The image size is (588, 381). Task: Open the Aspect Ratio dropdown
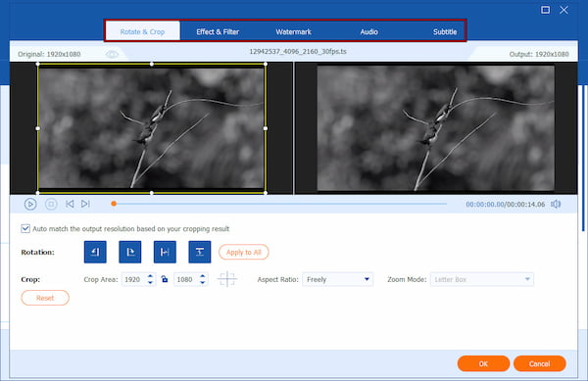click(x=337, y=279)
